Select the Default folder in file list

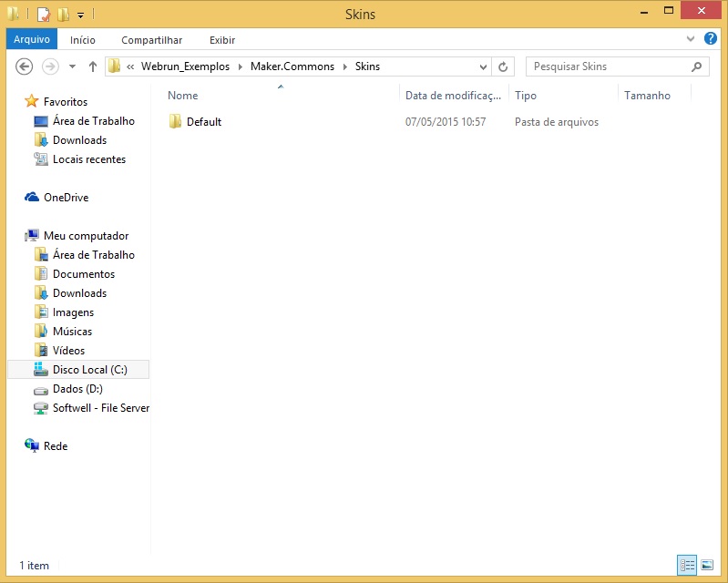203,122
